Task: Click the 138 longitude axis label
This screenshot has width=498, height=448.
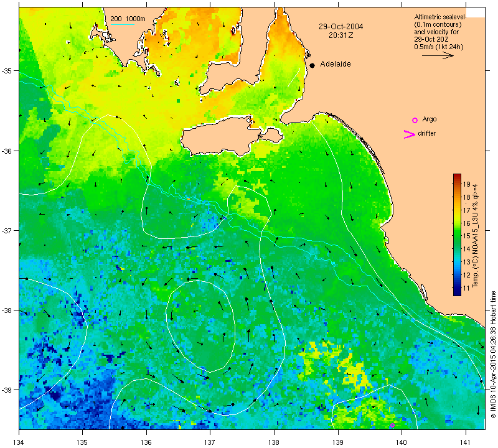Action: point(274,442)
